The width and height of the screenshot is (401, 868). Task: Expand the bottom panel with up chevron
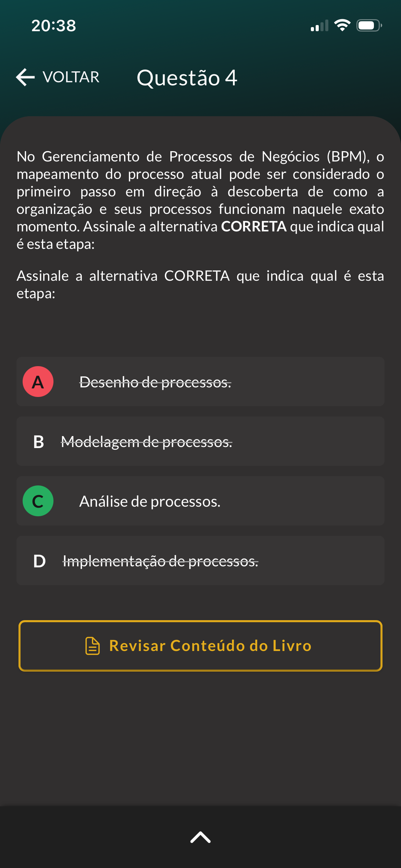pyautogui.click(x=200, y=837)
